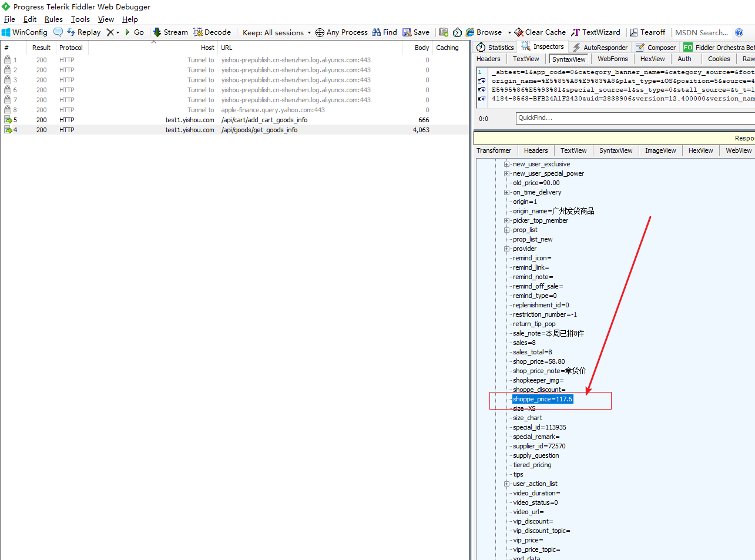
Task: Select session with add_cart_goods_info URL
Action: coord(234,120)
